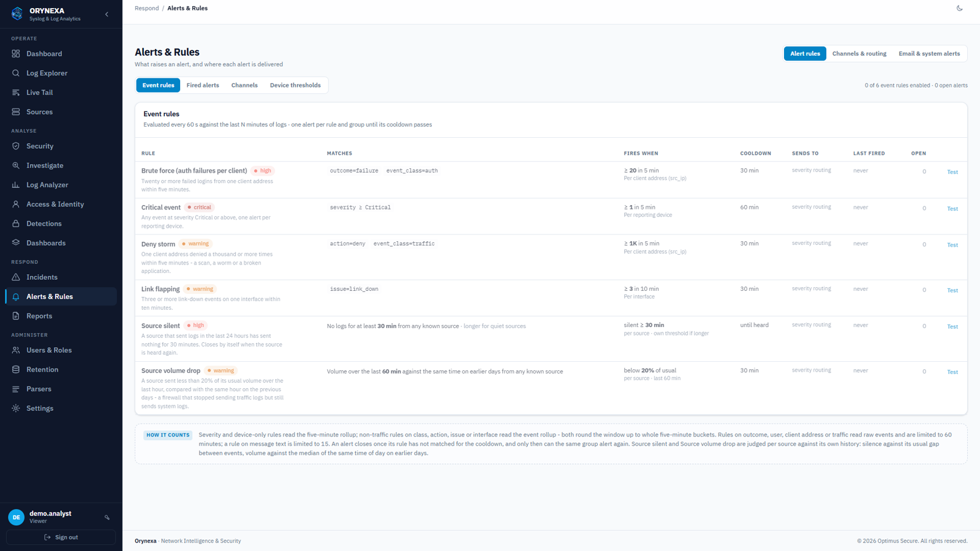Image resolution: width=980 pixels, height=551 pixels.
Task: Click the Investigate icon
Action: 16,165
